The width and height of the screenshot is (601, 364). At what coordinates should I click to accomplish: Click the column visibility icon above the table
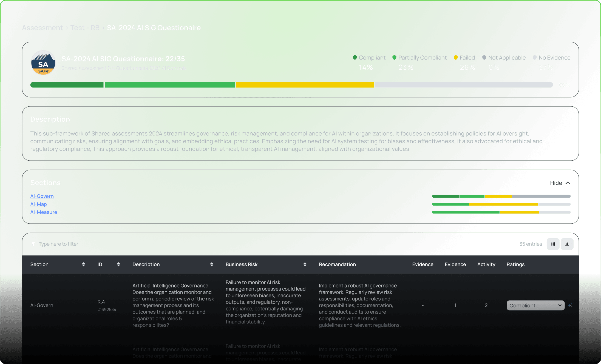pos(553,244)
